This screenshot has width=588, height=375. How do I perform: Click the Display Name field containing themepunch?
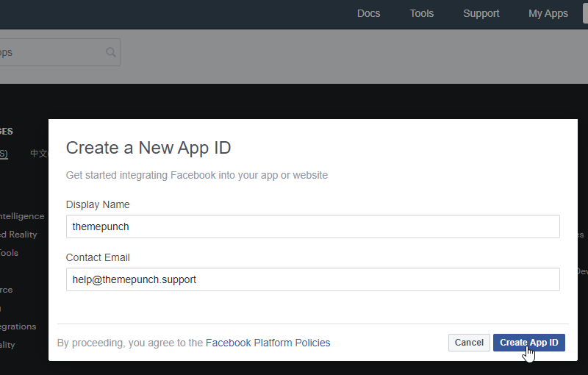click(313, 226)
